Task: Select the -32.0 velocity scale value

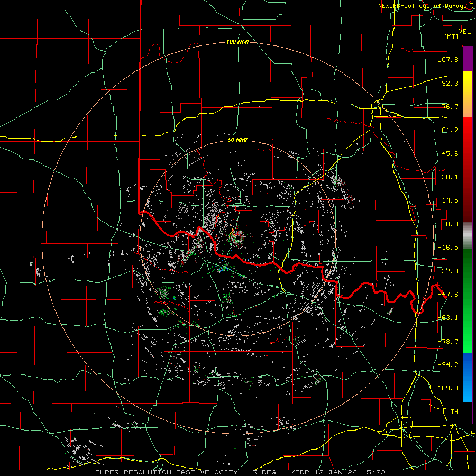Action: [x=448, y=271]
